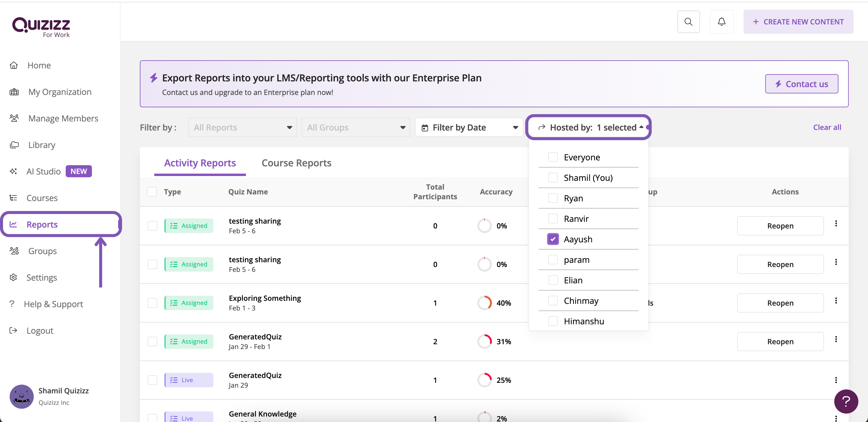The width and height of the screenshot is (868, 422).
Task: Uncheck the Aayush host checkbox
Action: [x=553, y=239]
